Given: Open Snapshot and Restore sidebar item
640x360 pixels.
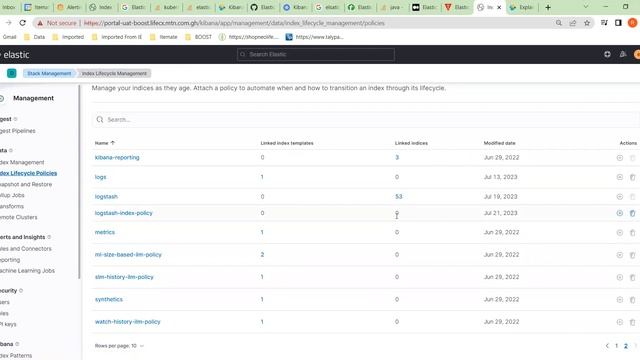Looking at the screenshot, I should pos(26,184).
